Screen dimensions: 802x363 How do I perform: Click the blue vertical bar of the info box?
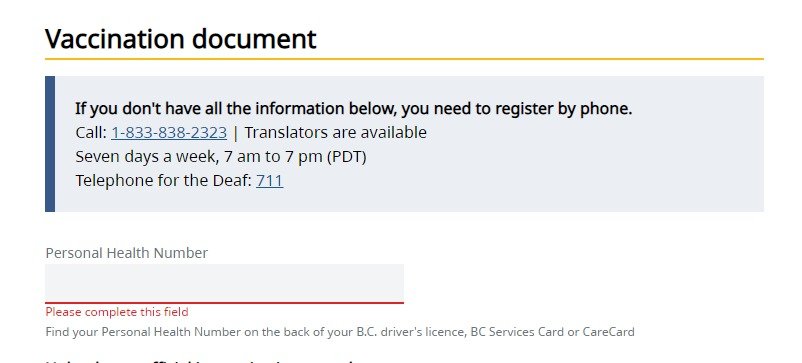click(50, 144)
